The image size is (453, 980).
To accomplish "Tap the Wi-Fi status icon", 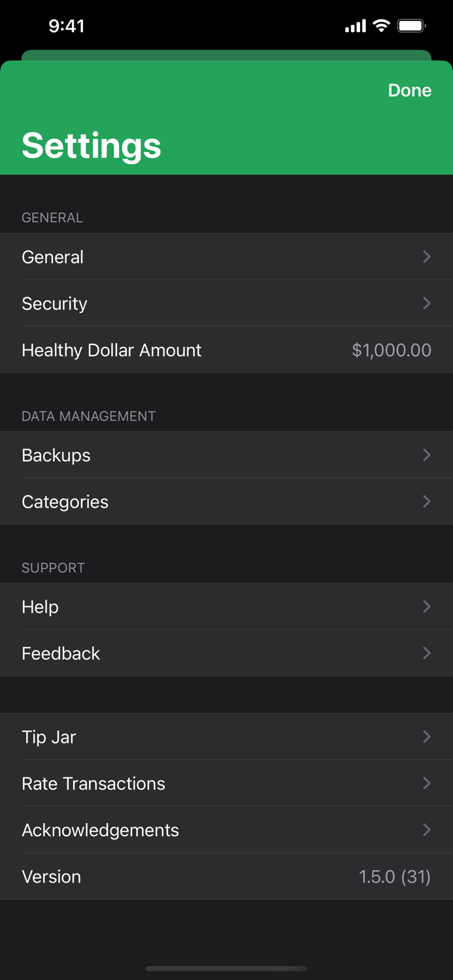I will coord(381,25).
